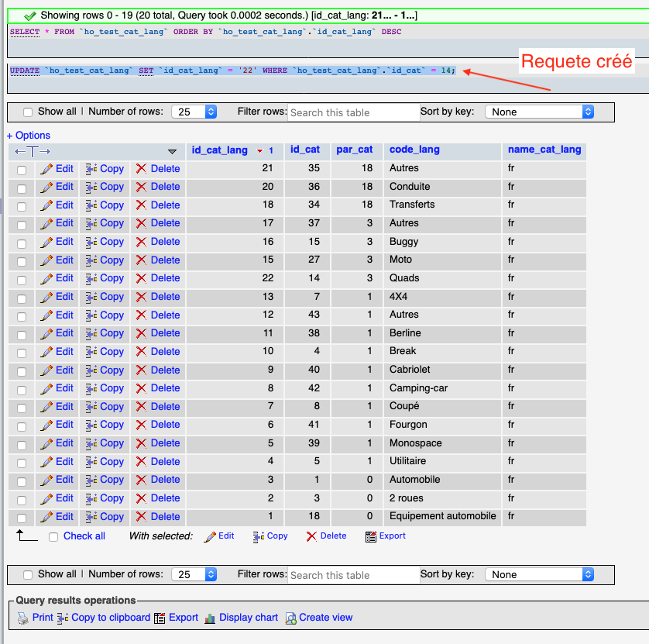
Task: Expand the + Options link
Action: click(29, 136)
